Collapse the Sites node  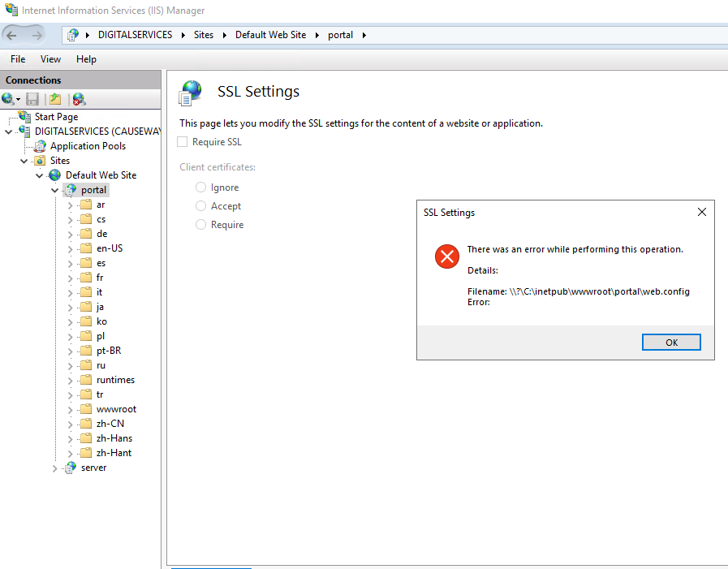click(x=24, y=162)
